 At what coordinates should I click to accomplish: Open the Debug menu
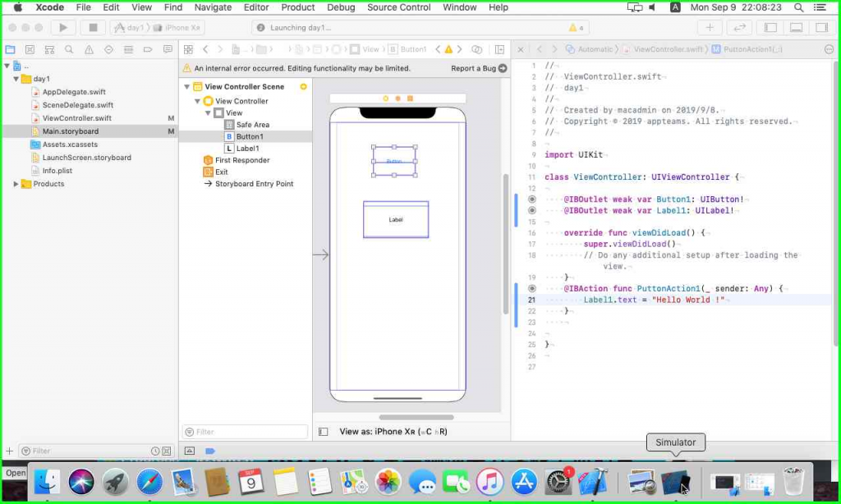(341, 7)
